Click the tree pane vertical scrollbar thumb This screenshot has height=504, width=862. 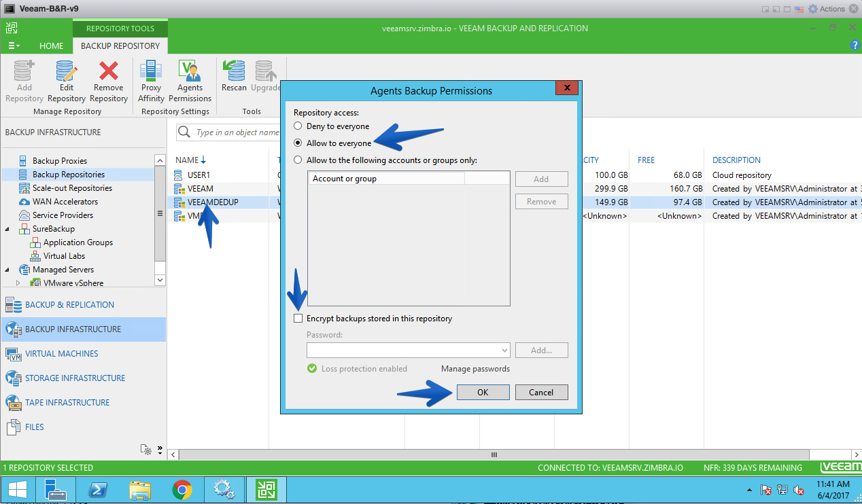pyautogui.click(x=160, y=214)
